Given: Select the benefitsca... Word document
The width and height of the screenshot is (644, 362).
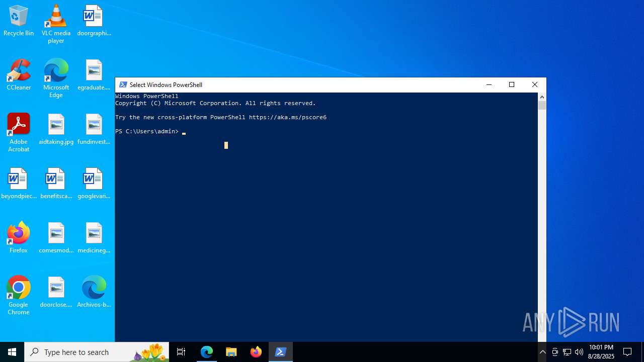Looking at the screenshot, I should [56, 184].
